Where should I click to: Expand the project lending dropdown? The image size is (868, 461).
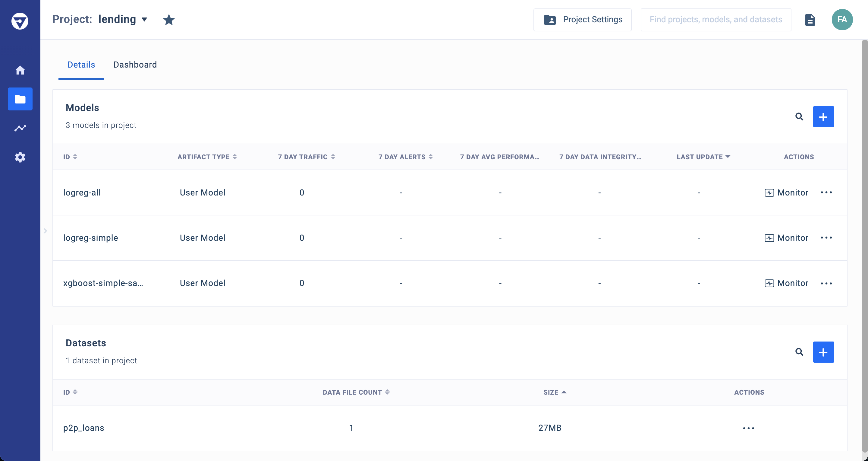145,20
